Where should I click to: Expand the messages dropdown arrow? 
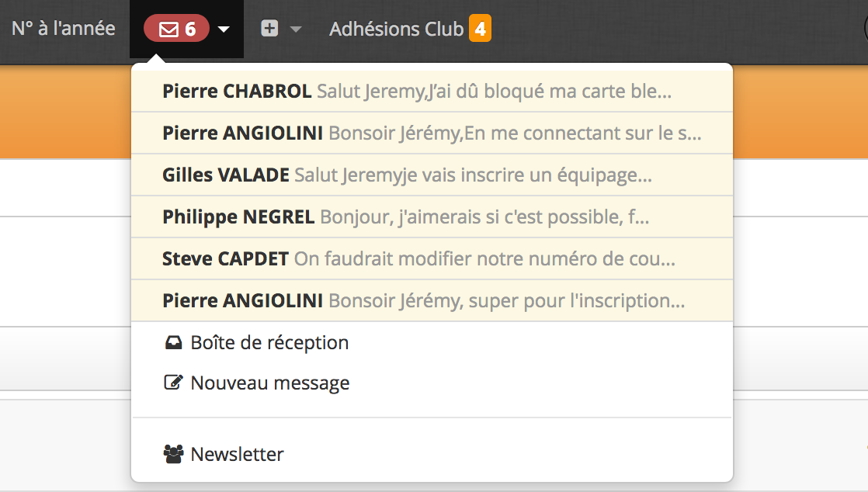coord(224,29)
